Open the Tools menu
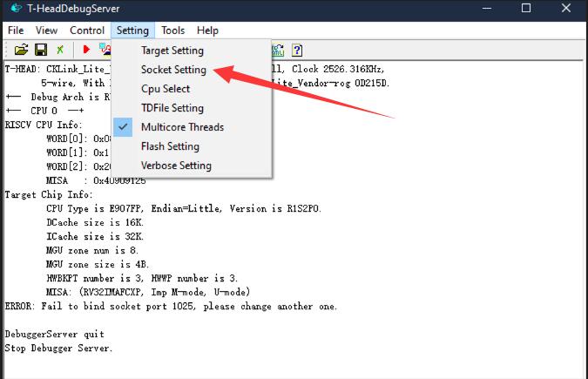 172,30
